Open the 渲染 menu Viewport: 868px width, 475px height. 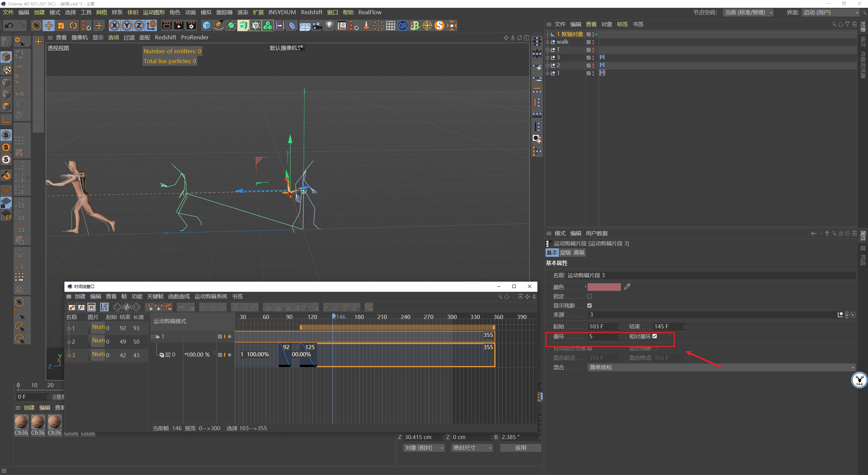click(x=242, y=13)
